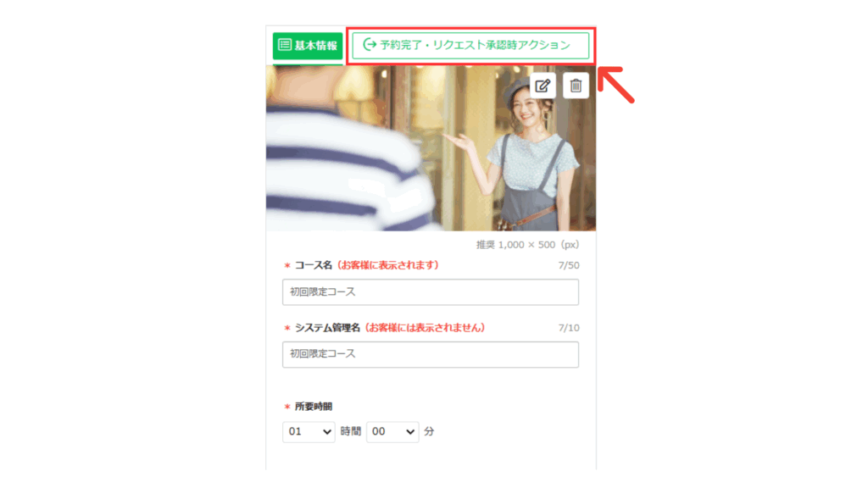Screen dimensions: 868x488
Task: Click the 時間 unit text beside hours
Action: click(x=350, y=431)
